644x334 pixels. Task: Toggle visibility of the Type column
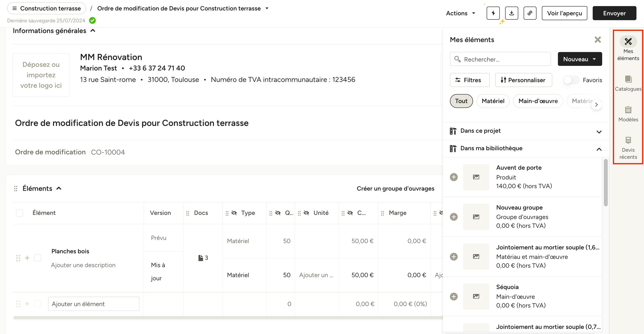click(x=234, y=213)
